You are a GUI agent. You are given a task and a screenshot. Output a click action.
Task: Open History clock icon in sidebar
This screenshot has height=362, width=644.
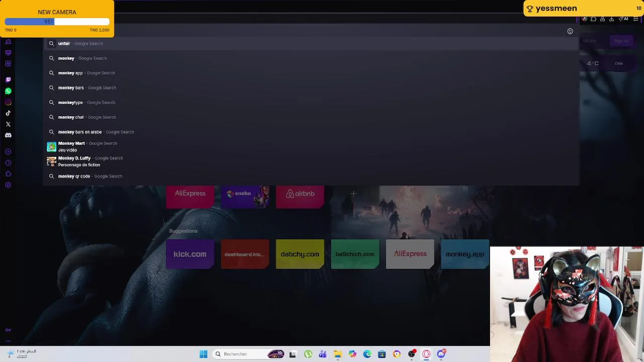click(8, 163)
